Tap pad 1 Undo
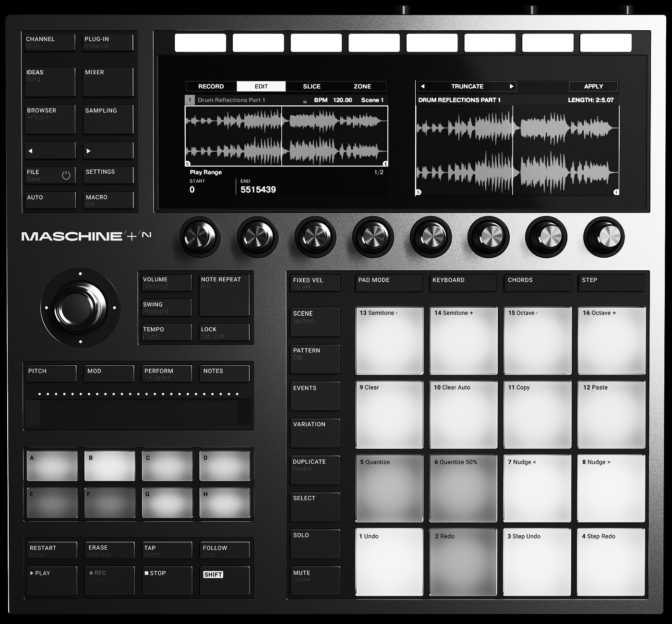 389,562
